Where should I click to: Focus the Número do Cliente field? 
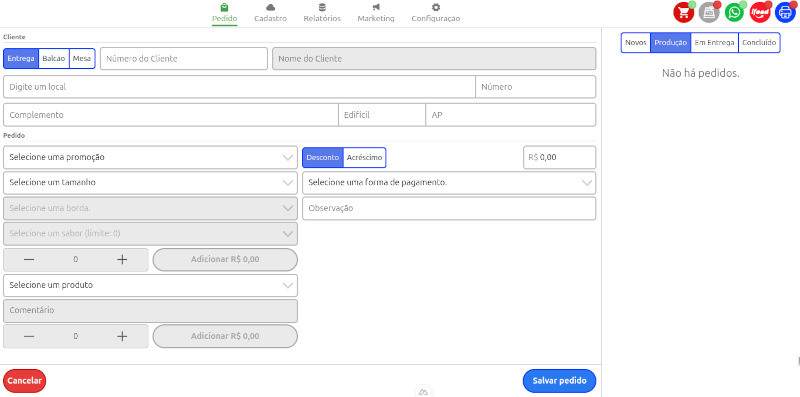pyautogui.click(x=184, y=59)
